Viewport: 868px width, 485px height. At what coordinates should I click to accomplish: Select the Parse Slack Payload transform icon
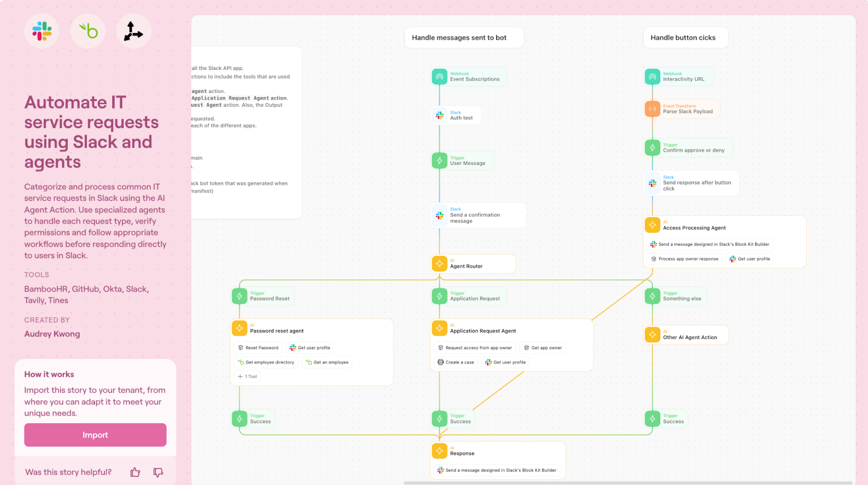click(x=652, y=109)
